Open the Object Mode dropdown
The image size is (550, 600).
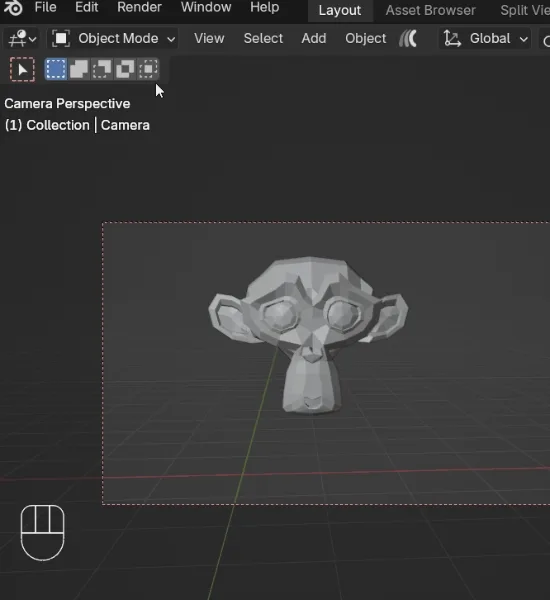click(113, 39)
